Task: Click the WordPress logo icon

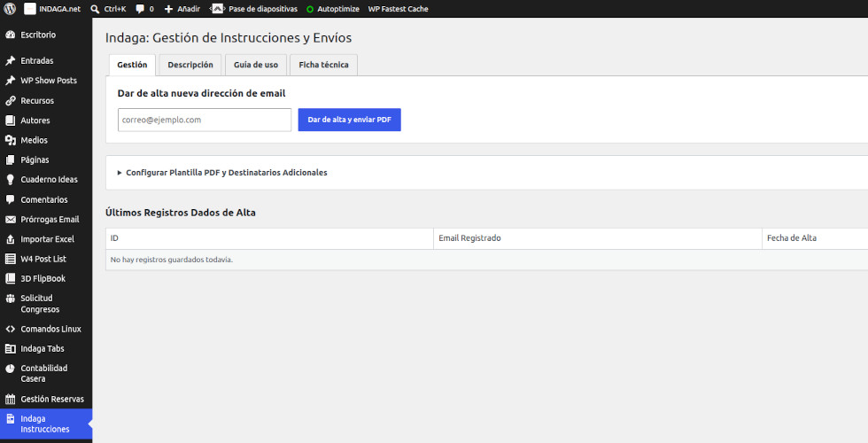Action: [10, 9]
